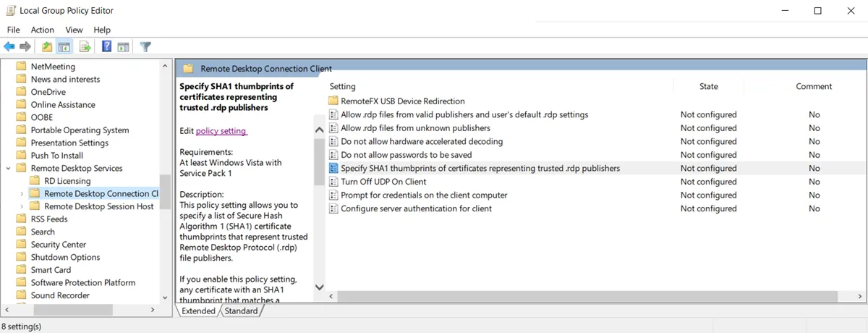Image resolution: width=868 pixels, height=333 pixels.
Task: Select Specify SHA1 thumbprints policy setting row
Action: 597,168
